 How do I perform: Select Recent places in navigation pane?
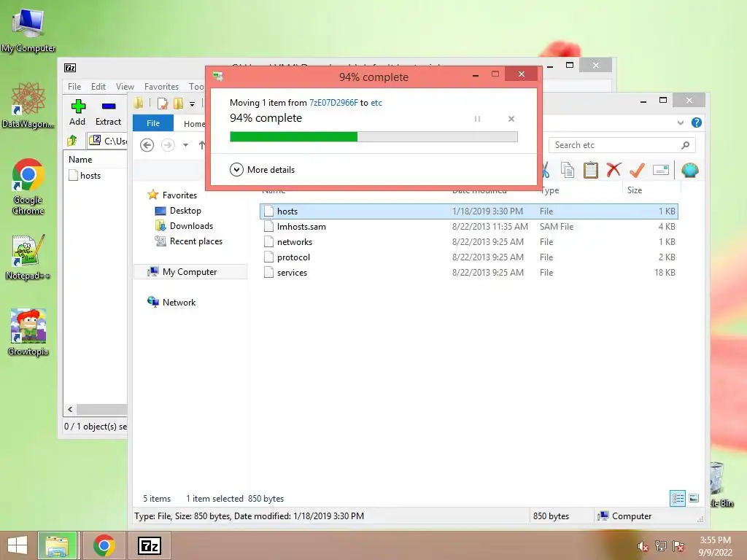coord(189,241)
